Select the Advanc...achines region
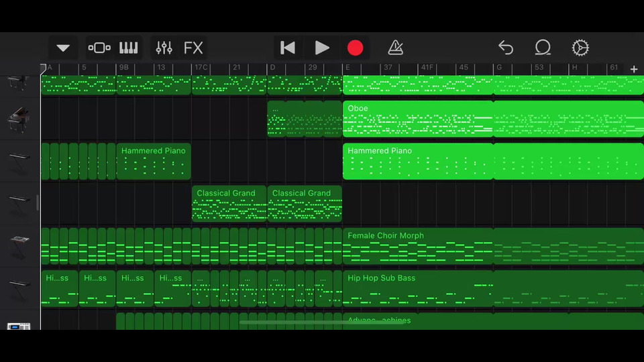 [x=493, y=321]
